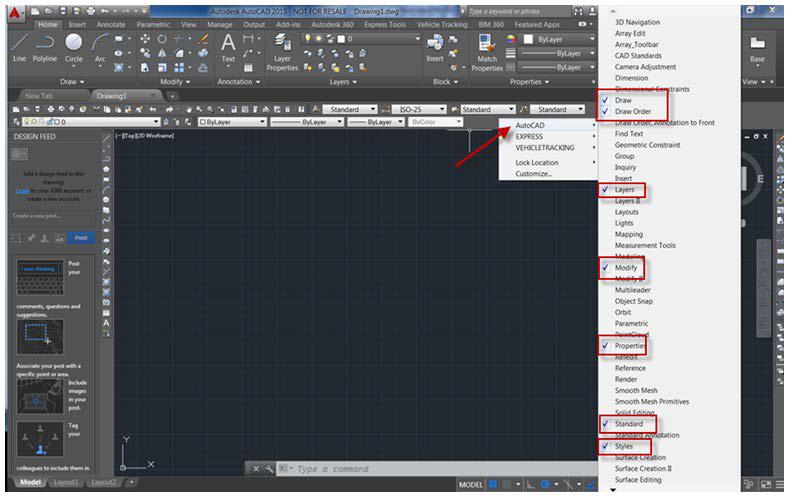This screenshot has height=497, width=789.
Task: Click the pin icon in Design Feed
Action: [x=31, y=238]
